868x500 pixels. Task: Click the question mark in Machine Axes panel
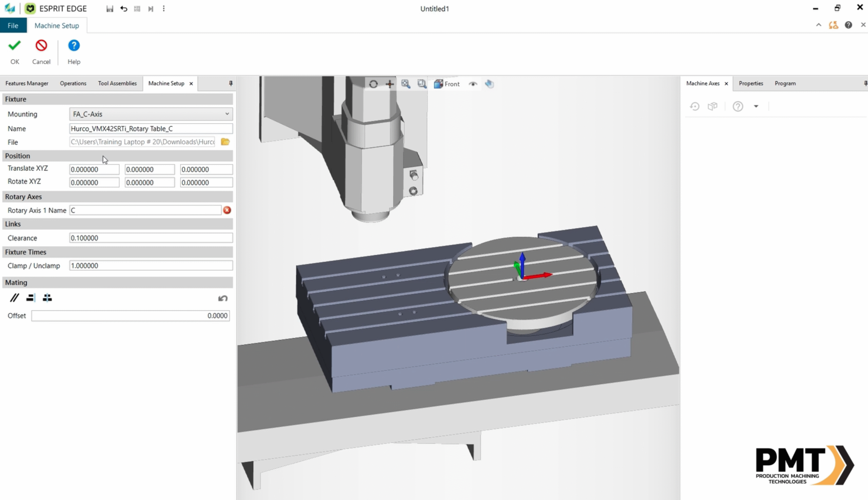[738, 106]
